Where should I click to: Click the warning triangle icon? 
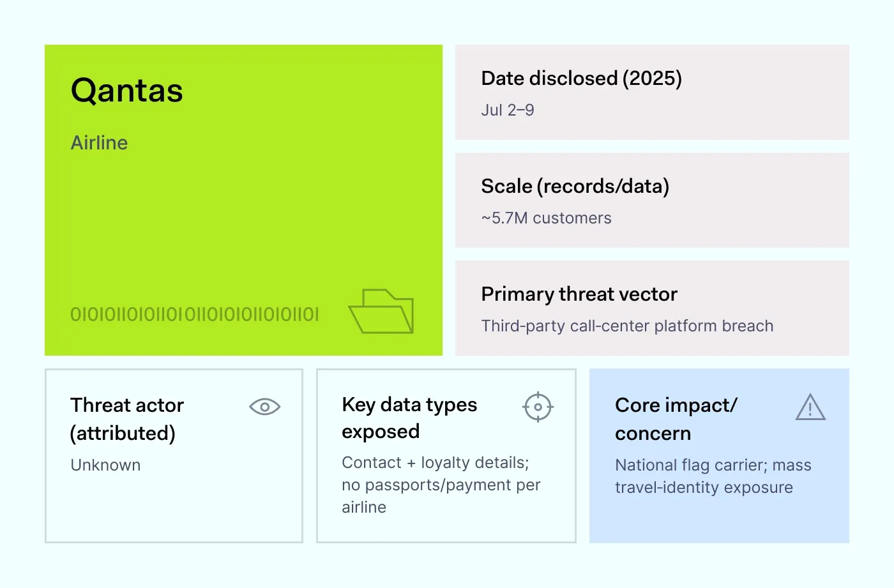point(810,407)
